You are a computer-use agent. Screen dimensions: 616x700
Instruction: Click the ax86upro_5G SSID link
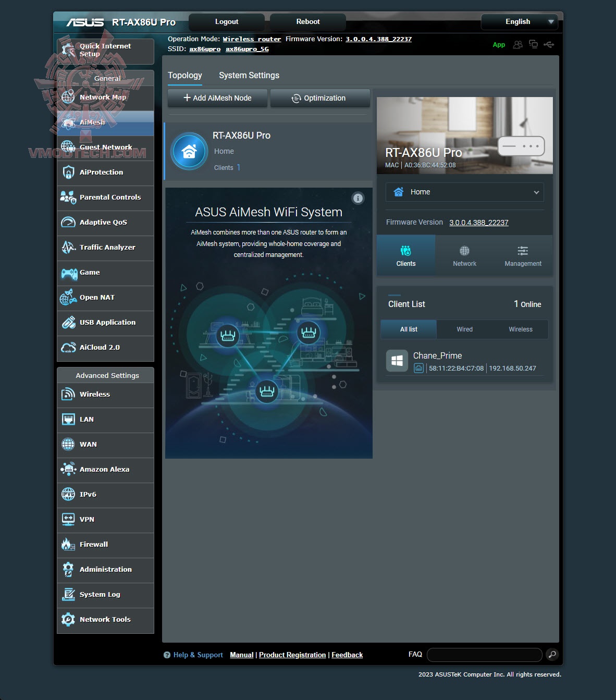pyautogui.click(x=247, y=49)
